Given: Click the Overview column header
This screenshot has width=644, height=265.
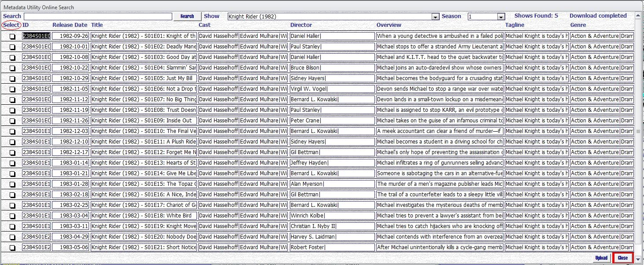Looking at the screenshot, I should click(x=389, y=25).
